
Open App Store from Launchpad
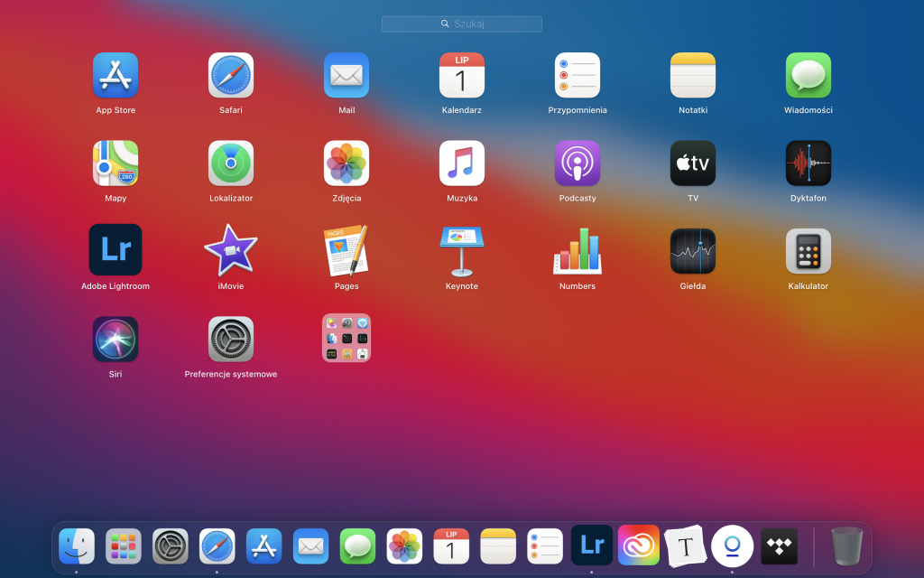point(115,76)
